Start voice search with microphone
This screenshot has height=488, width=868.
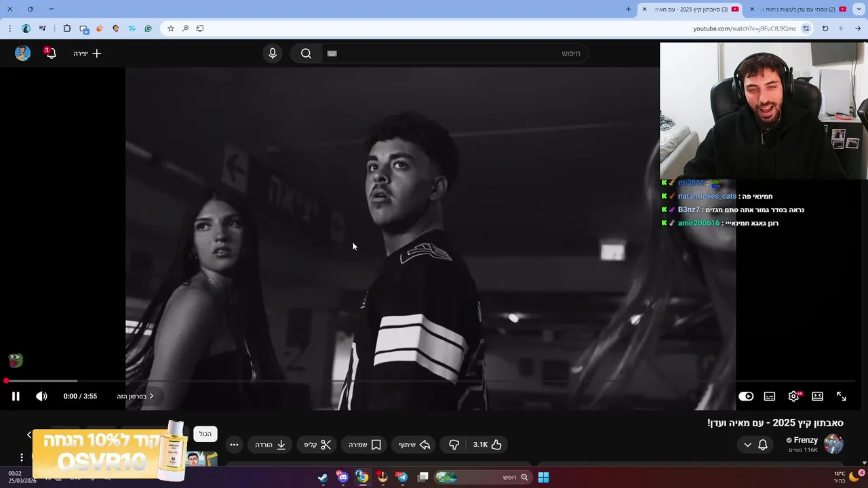(x=273, y=54)
